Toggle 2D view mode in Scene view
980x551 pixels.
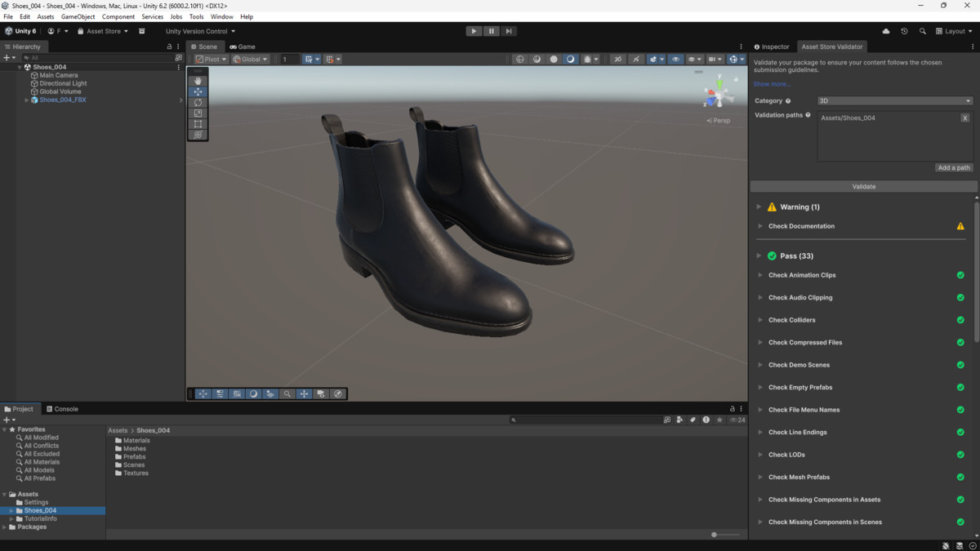point(617,59)
